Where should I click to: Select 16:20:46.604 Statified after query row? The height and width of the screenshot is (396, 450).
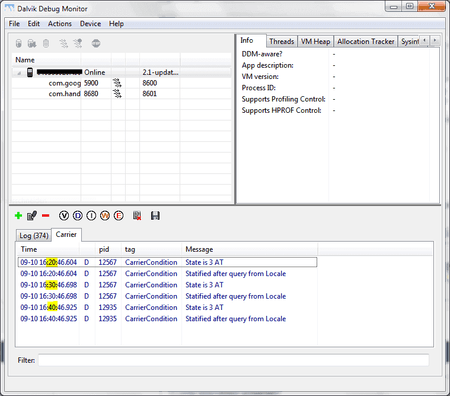(167, 274)
